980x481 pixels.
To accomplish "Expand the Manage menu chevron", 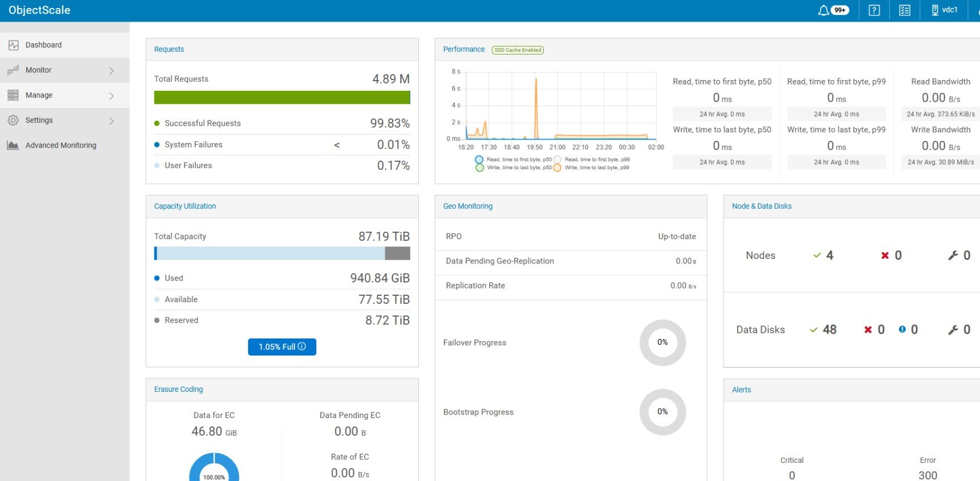I will [111, 95].
